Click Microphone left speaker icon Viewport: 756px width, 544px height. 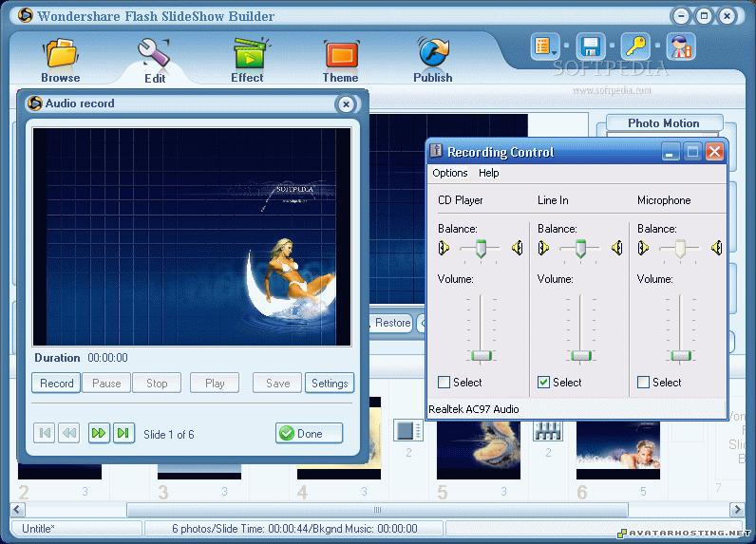point(643,248)
